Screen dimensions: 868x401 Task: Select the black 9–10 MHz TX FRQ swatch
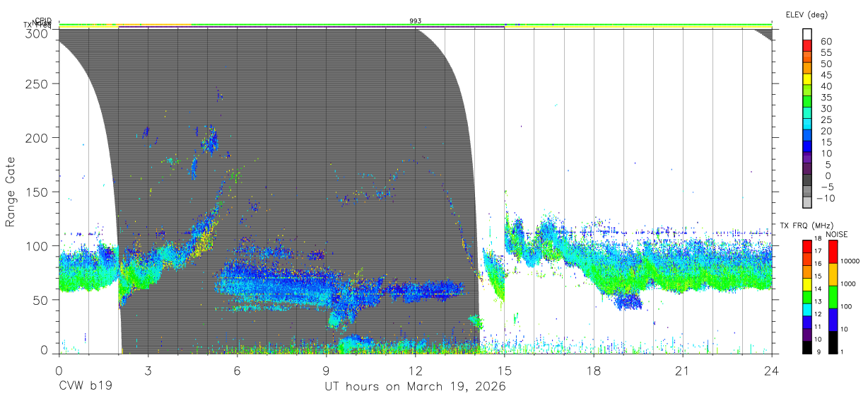(x=807, y=347)
